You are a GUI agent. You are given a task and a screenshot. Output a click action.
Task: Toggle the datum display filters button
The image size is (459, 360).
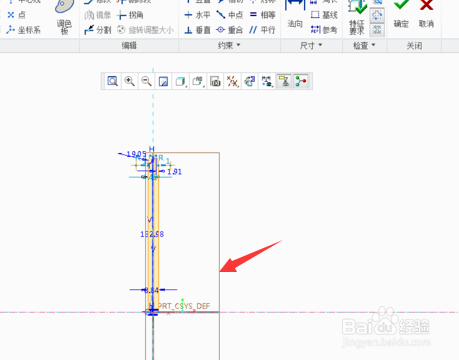232,81
